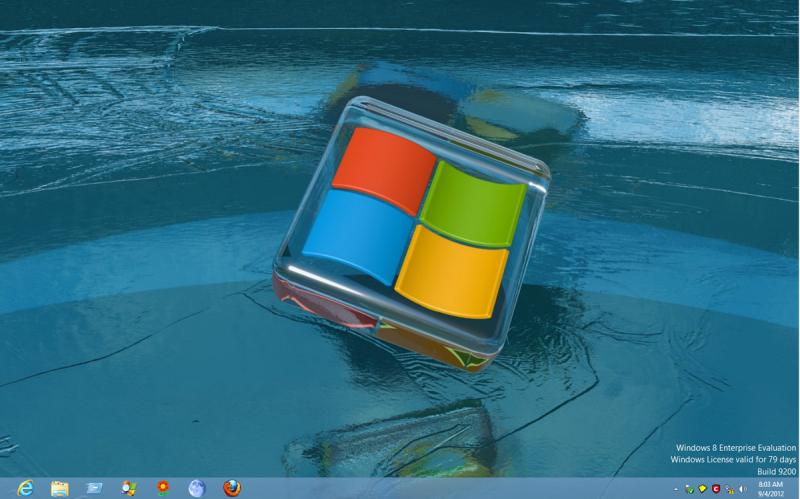Viewport: 800px width, 499px height.
Task: Open the File Explorer folder icon
Action: pos(60,488)
